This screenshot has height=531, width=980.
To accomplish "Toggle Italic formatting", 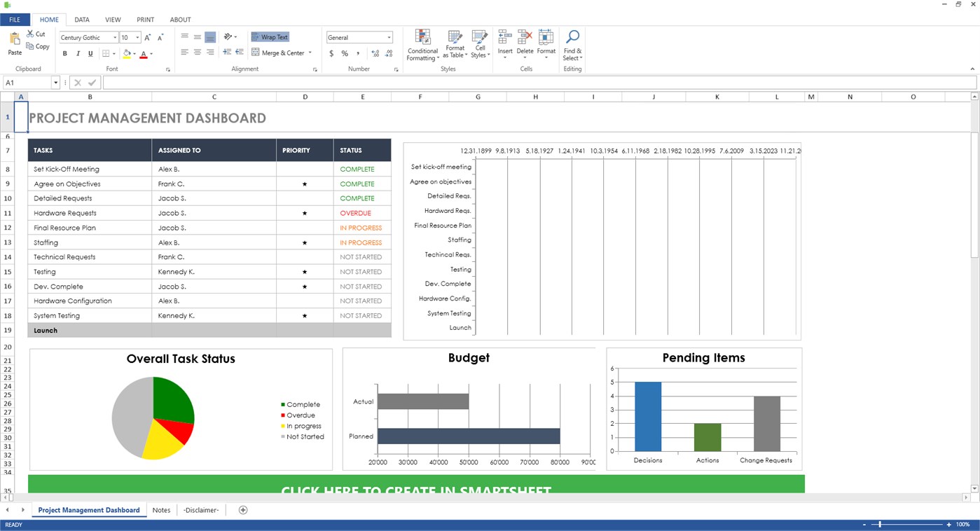I will 78,53.
